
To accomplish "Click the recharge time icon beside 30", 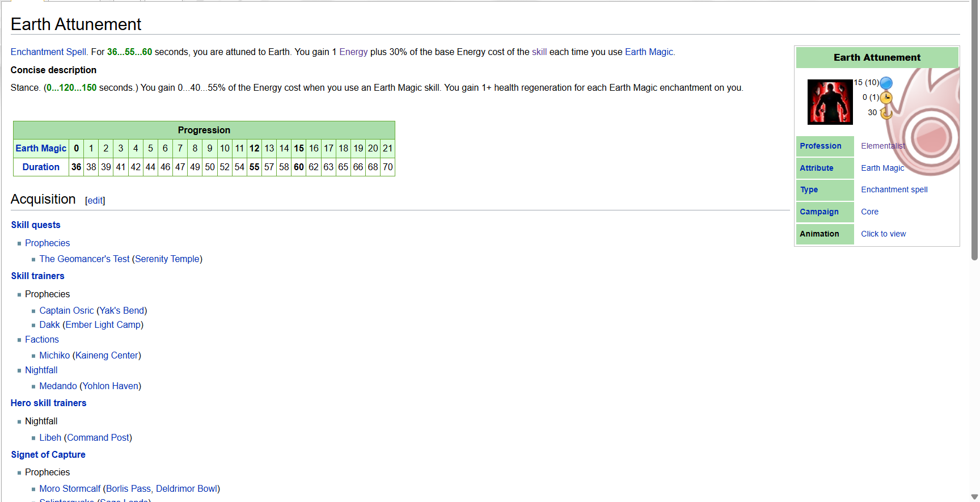I will tap(886, 113).
